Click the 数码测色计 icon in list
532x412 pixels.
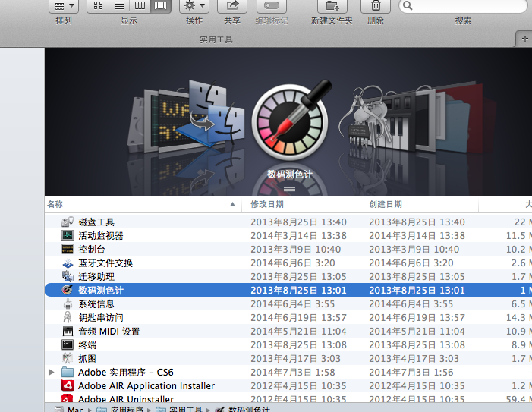point(68,290)
